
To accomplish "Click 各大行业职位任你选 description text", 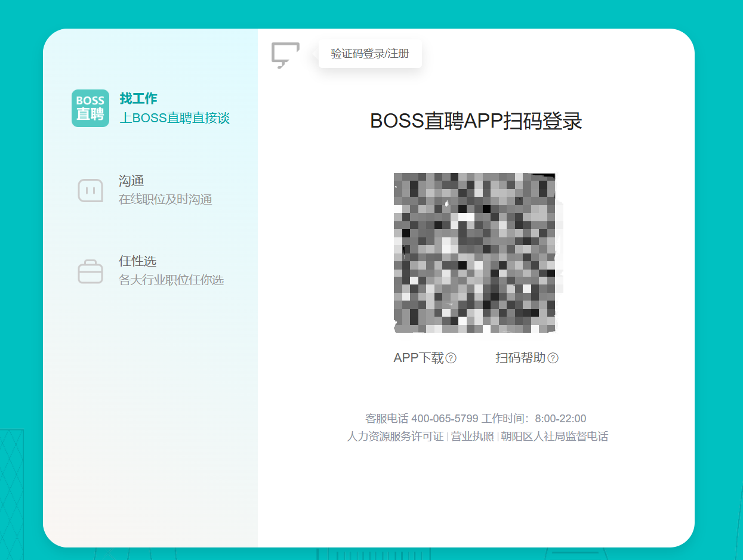I will pos(171,280).
